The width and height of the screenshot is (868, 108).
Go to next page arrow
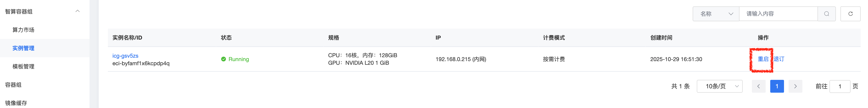tap(795, 86)
